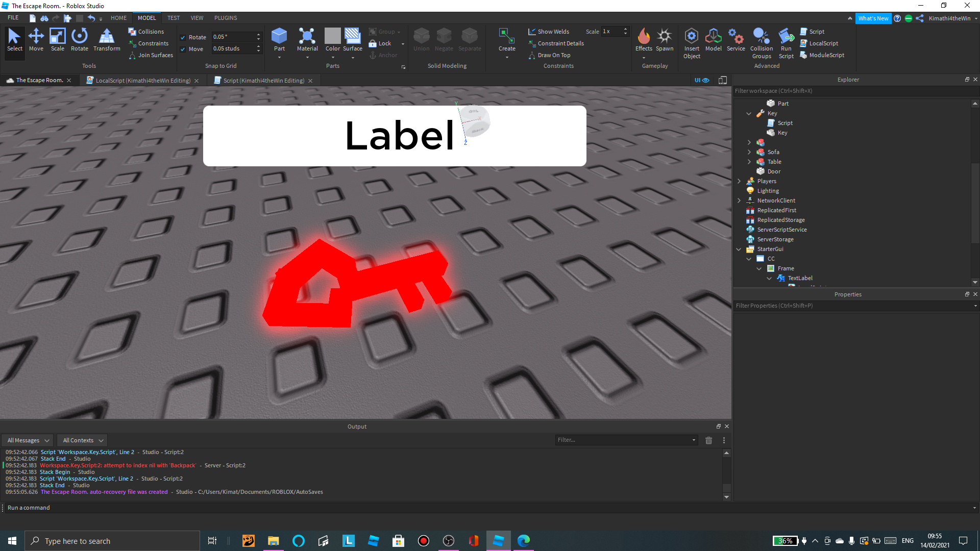Open Collision Groups editor

761,37
